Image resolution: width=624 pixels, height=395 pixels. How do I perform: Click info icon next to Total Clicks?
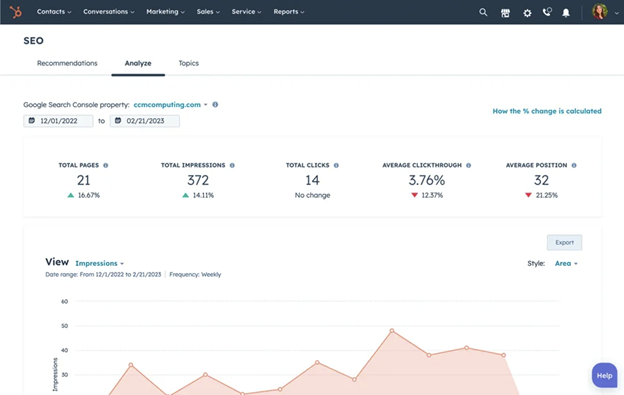click(x=336, y=165)
